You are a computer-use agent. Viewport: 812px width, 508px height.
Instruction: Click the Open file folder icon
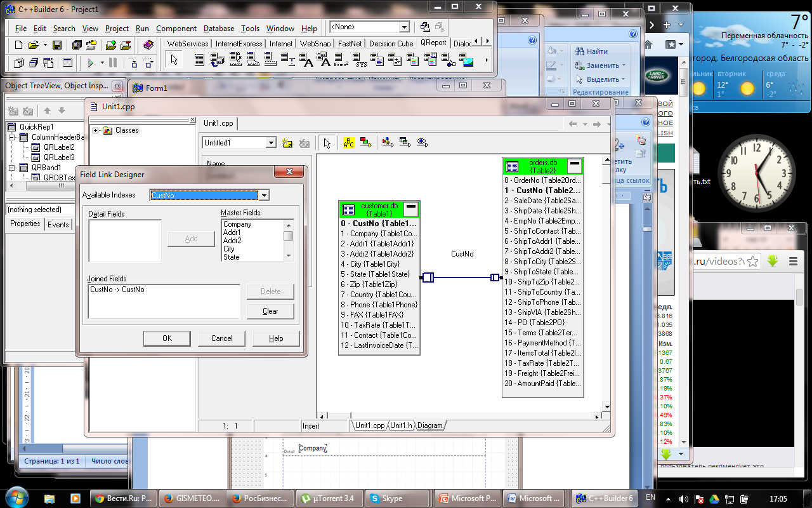(34, 45)
